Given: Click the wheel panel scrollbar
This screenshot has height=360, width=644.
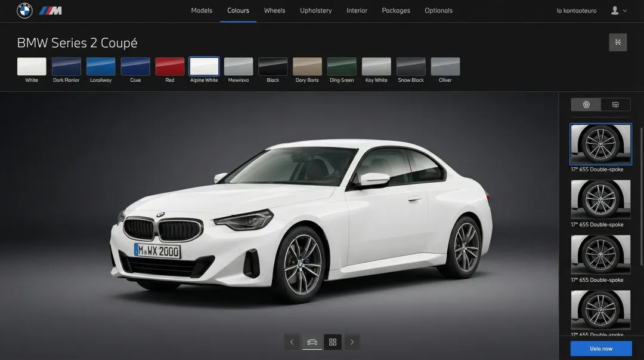Looking at the screenshot, I should coord(642,196).
